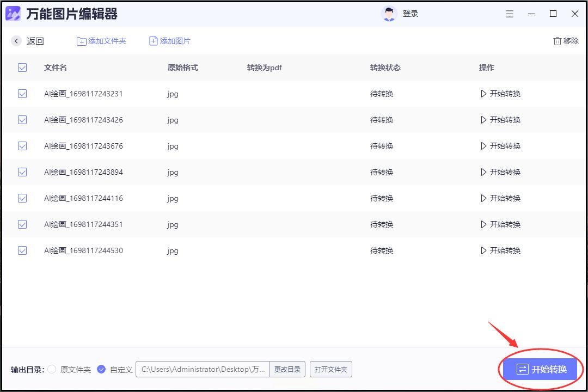Image resolution: width=588 pixels, height=392 pixels.
Task: Uncheck the AI绘画_1698117243426 file checkbox
Action: click(x=22, y=120)
